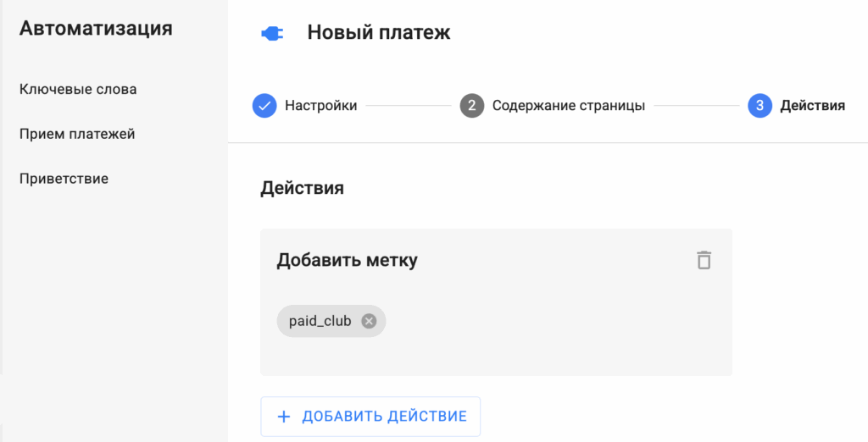Click the Действия section heading

point(303,188)
